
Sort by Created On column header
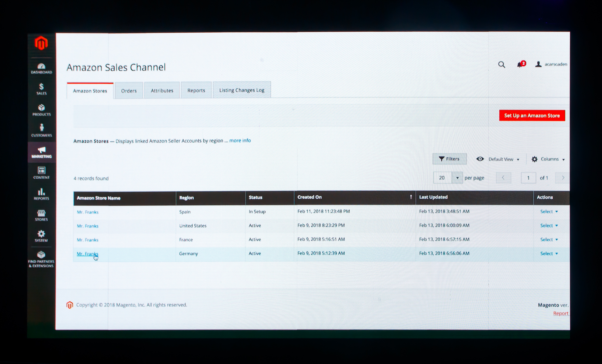tap(355, 197)
